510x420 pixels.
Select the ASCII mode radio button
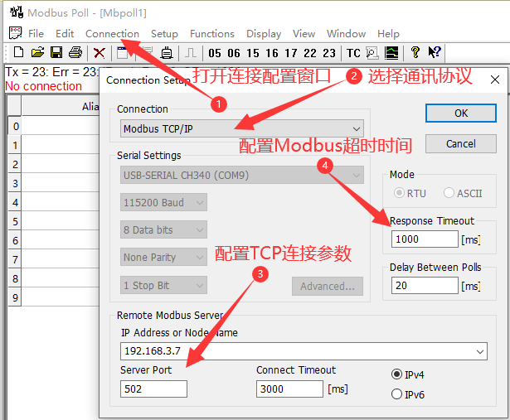coord(449,193)
